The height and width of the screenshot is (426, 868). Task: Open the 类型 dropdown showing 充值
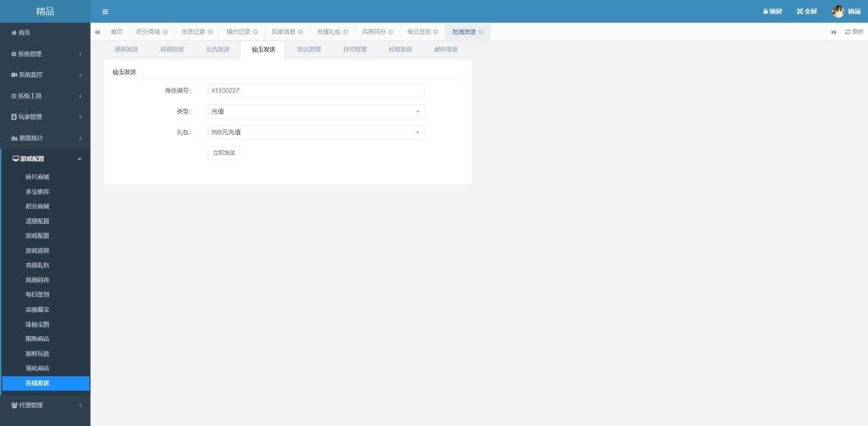pyautogui.click(x=315, y=111)
